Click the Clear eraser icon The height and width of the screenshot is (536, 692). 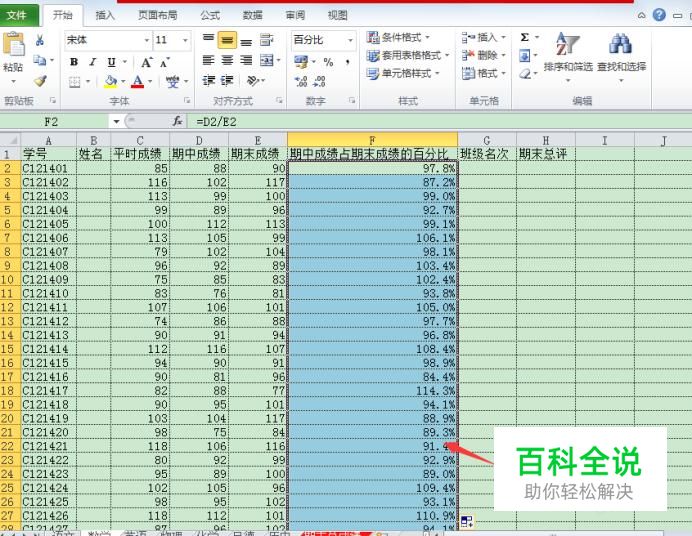pyautogui.click(x=525, y=74)
